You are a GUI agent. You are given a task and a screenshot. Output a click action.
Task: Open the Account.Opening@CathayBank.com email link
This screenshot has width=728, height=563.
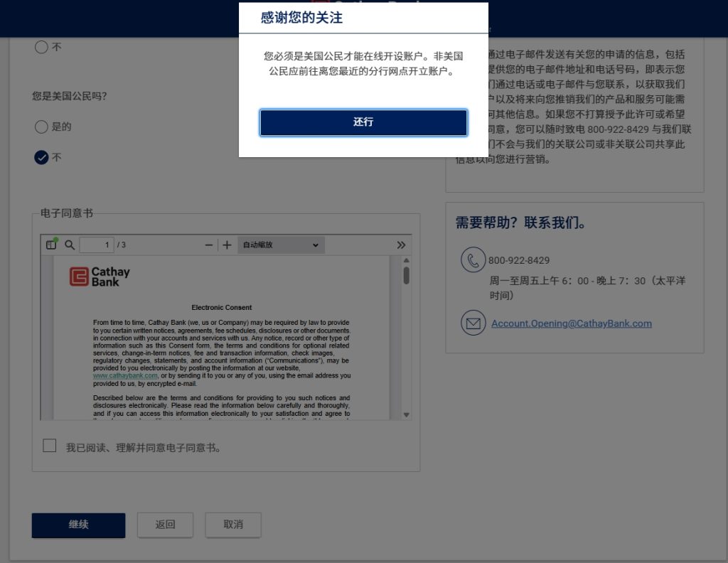coord(571,323)
